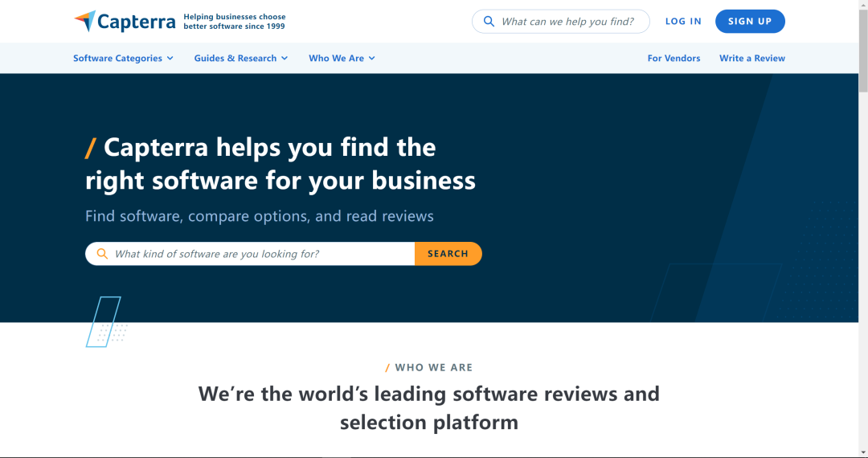868x458 pixels.
Task: Open Write a Review link
Action: (751, 58)
